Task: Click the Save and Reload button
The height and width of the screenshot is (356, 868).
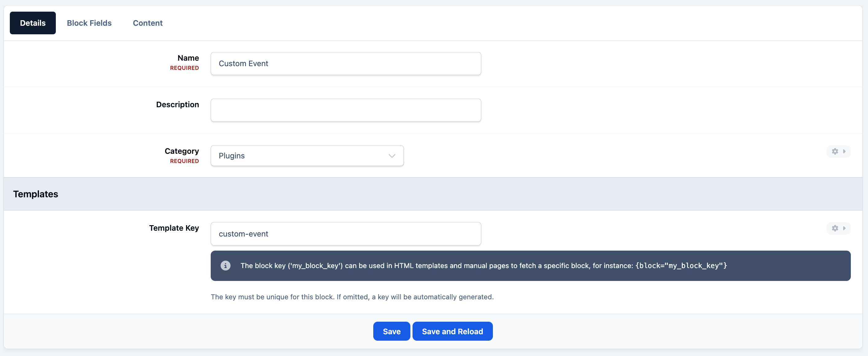Action: [452, 331]
